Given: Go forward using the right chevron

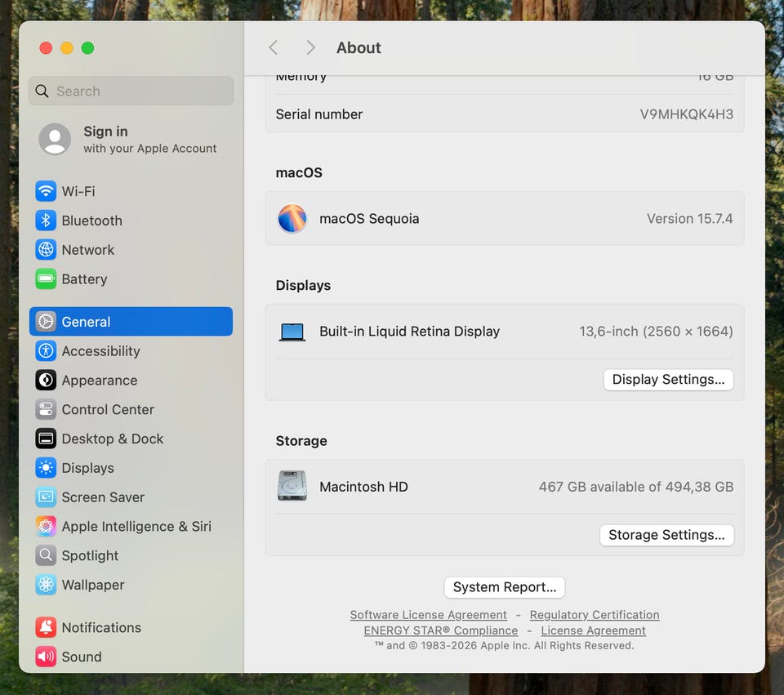Looking at the screenshot, I should tap(310, 47).
